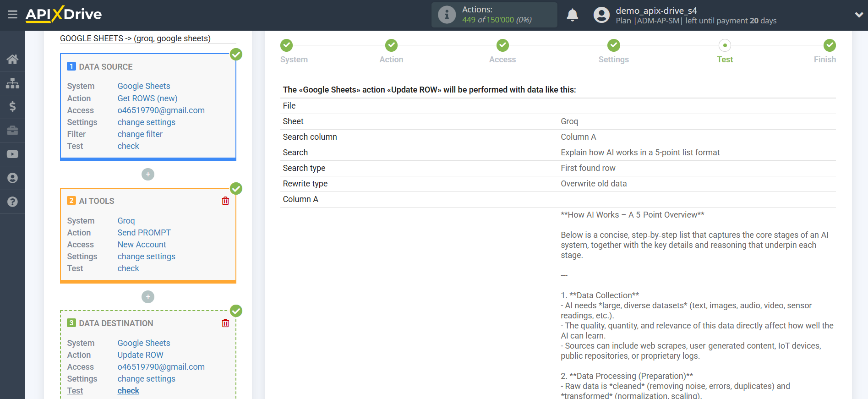This screenshot has height=399, width=868.
Task: Click check link in Data Destination
Action: pos(128,391)
